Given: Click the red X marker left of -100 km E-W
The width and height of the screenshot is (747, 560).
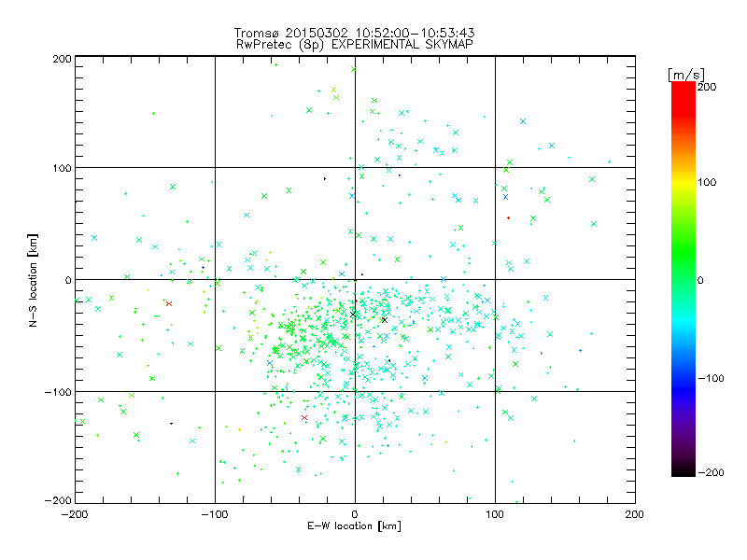Looking at the screenshot, I should (169, 303).
